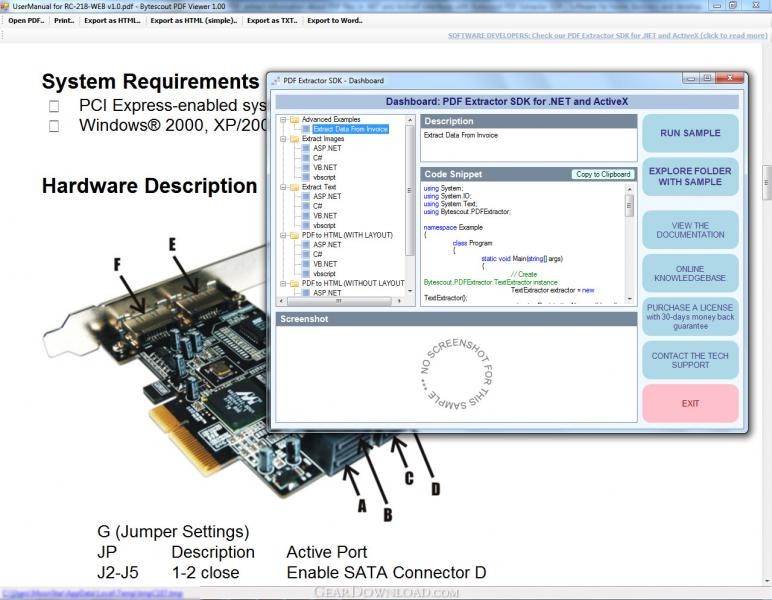Open PDF from the viewer toolbar
This screenshot has height=600, width=772.
coord(26,21)
